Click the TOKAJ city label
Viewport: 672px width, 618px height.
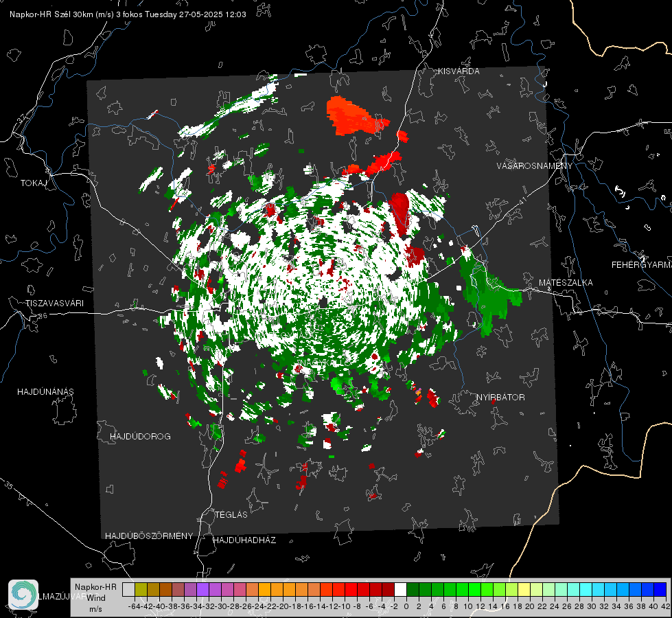[x=34, y=183]
